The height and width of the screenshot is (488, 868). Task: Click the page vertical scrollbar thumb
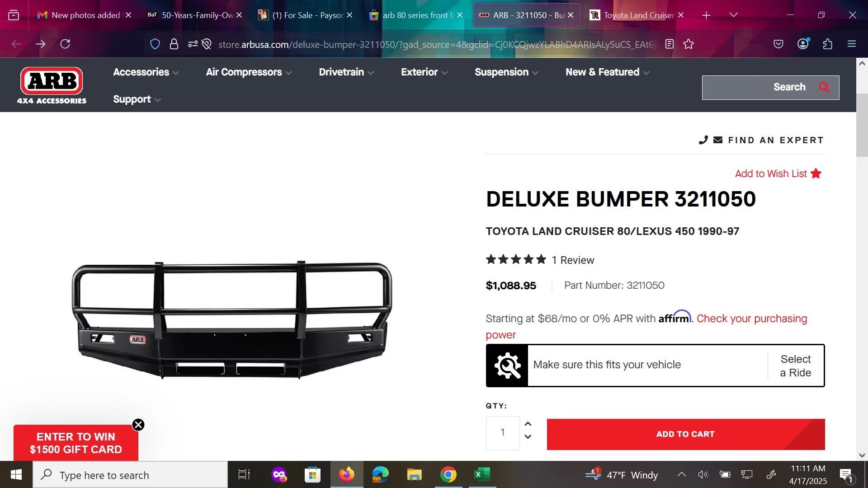pos(862,125)
